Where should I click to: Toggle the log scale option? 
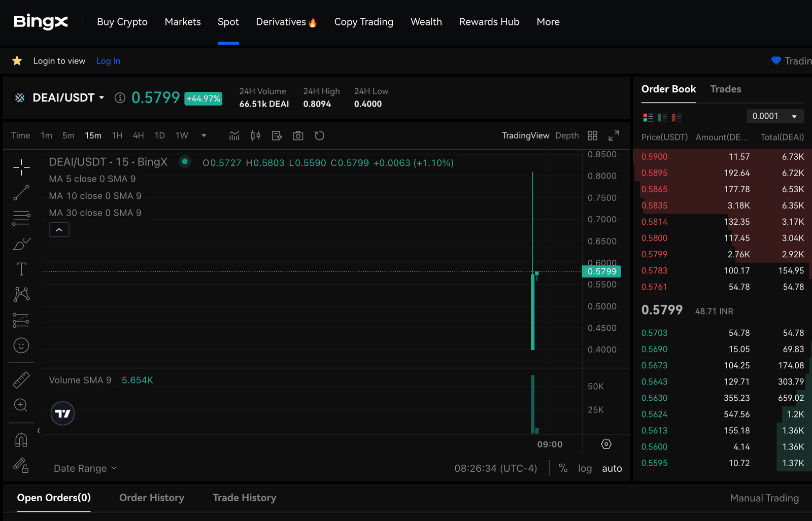[585, 468]
